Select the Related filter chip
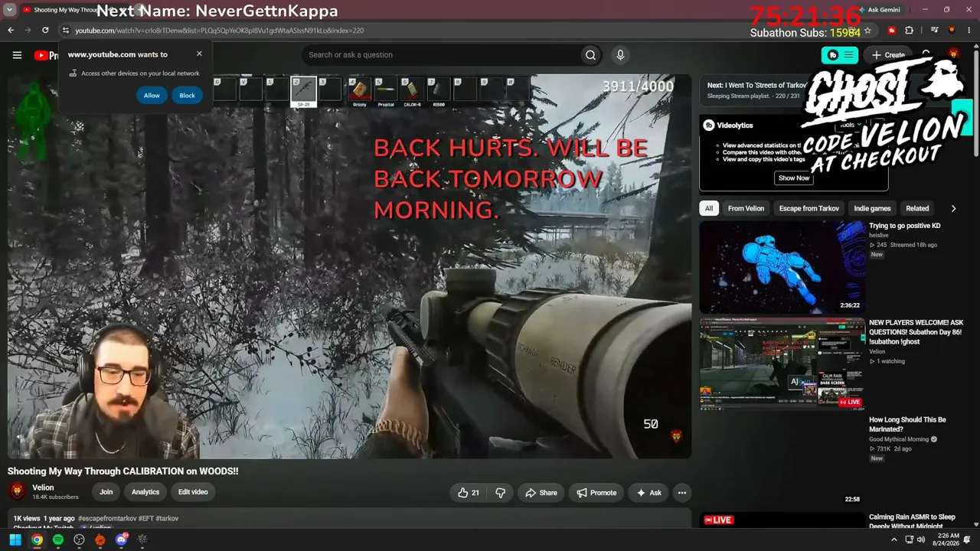 point(917,208)
